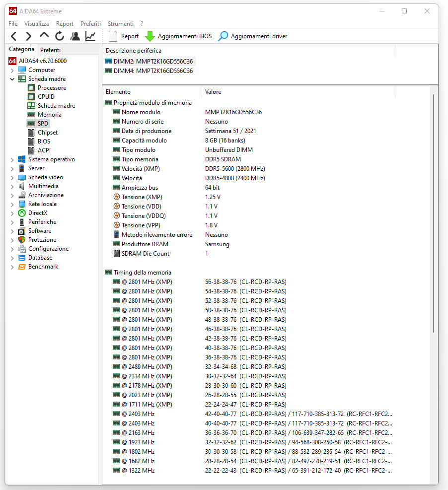This screenshot has width=448, height=490.
Task: Click the Chipset icon in the tree
Action: click(31, 133)
